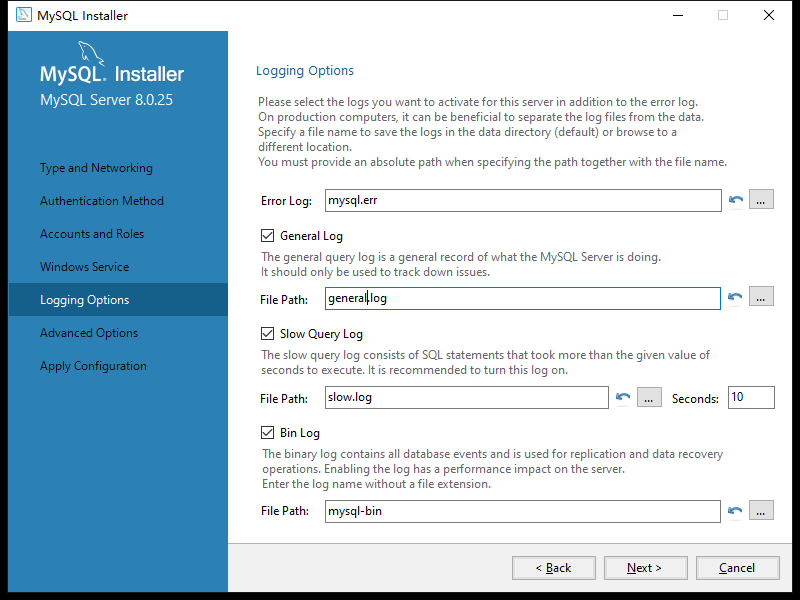Image resolution: width=800 pixels, height=600 pixels.
Task: Go back with the Back button
Action: pyautogui.click(x=554, y=568)
